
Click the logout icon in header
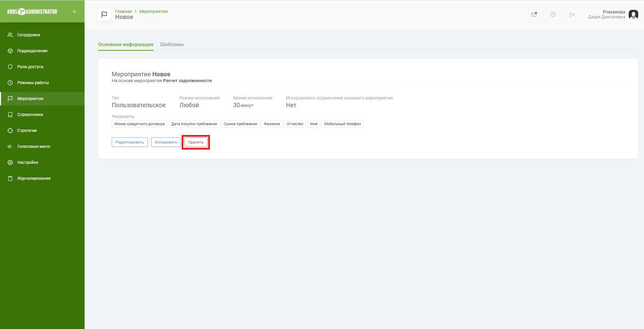click(572, 15)
